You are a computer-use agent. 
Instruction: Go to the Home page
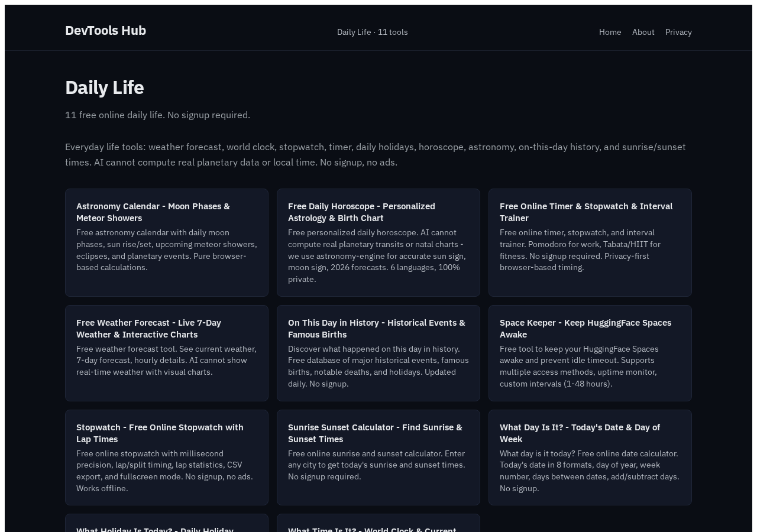point(610,32)
